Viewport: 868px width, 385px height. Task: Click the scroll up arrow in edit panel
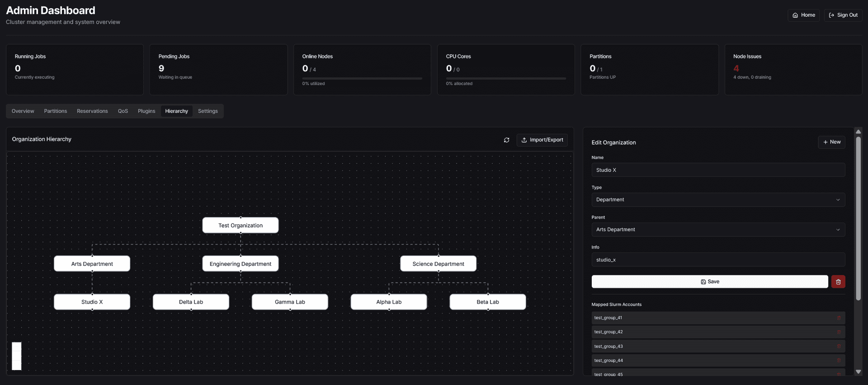pyautogui.click(x=858, y=132)
